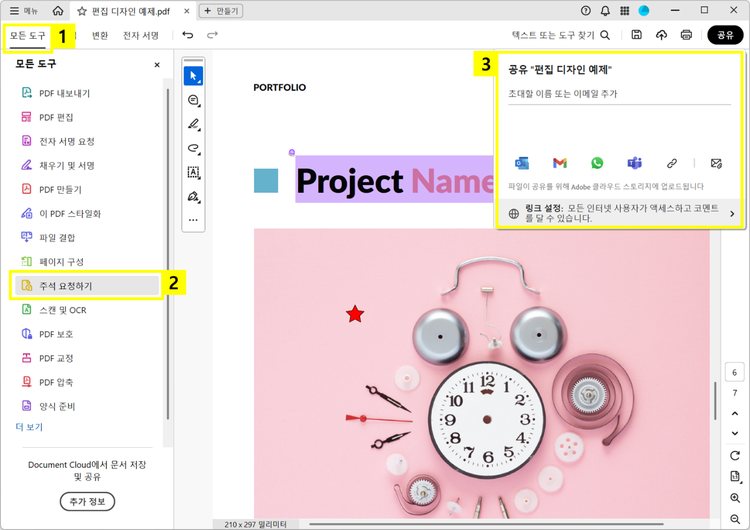Open 이 PDF 스타일화 tool

[x=88, y=213]
